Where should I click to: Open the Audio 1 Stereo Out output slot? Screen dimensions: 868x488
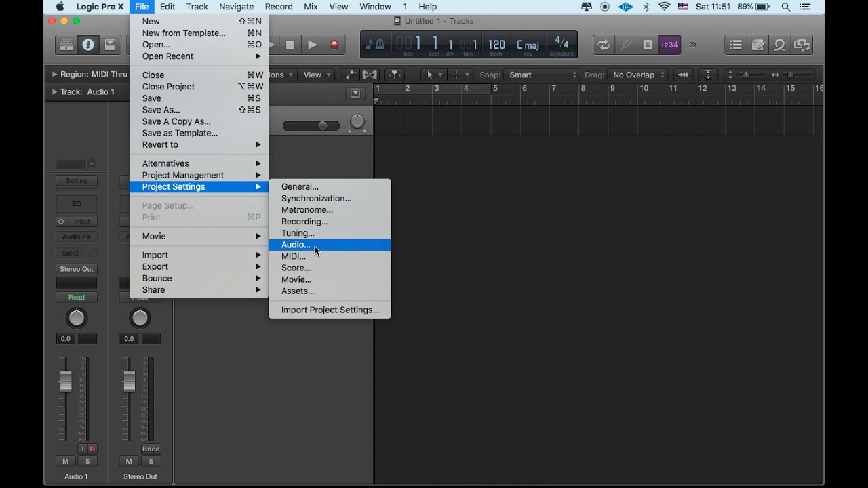(x=77, y=269)
